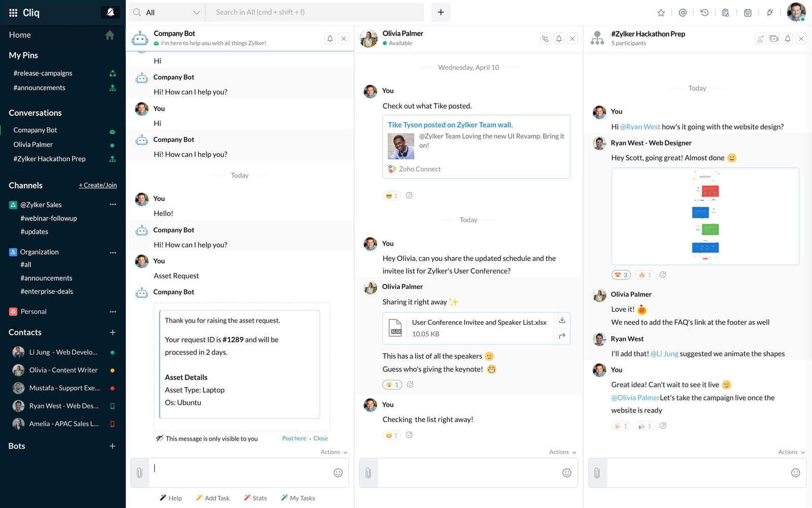Close the Company Bot chat pane
The height and width of the screenshot is (508, 812).
tap(344, 39)
